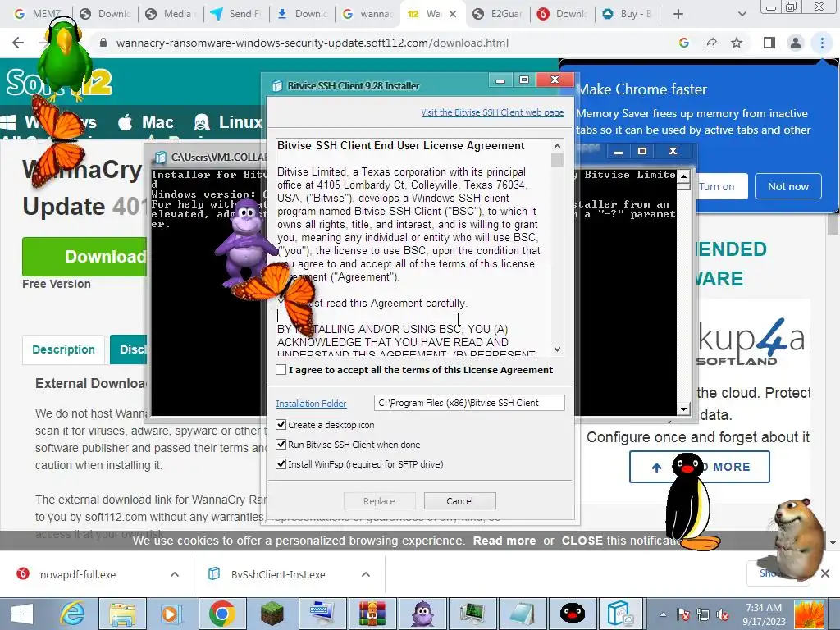
Task: Expand BvSshClient-Inst.exe download options arrow
Action: pyautogui.click(x=366, y=574)
